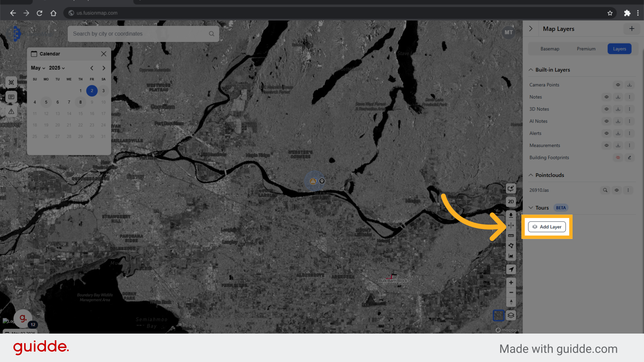
Task: Select the split compare tool icon
Action: point(511,225)
